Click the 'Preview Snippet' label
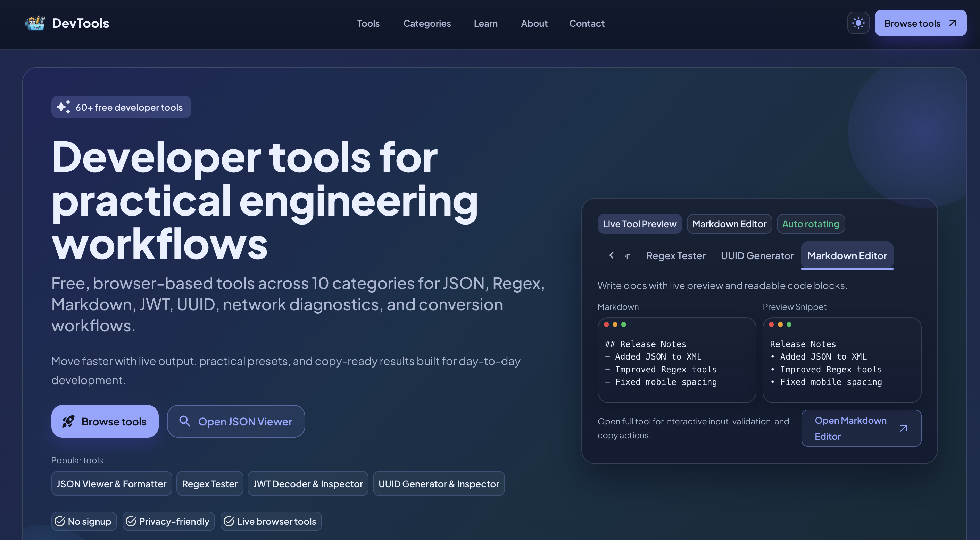Screen dimensions: 980x540 794,306
